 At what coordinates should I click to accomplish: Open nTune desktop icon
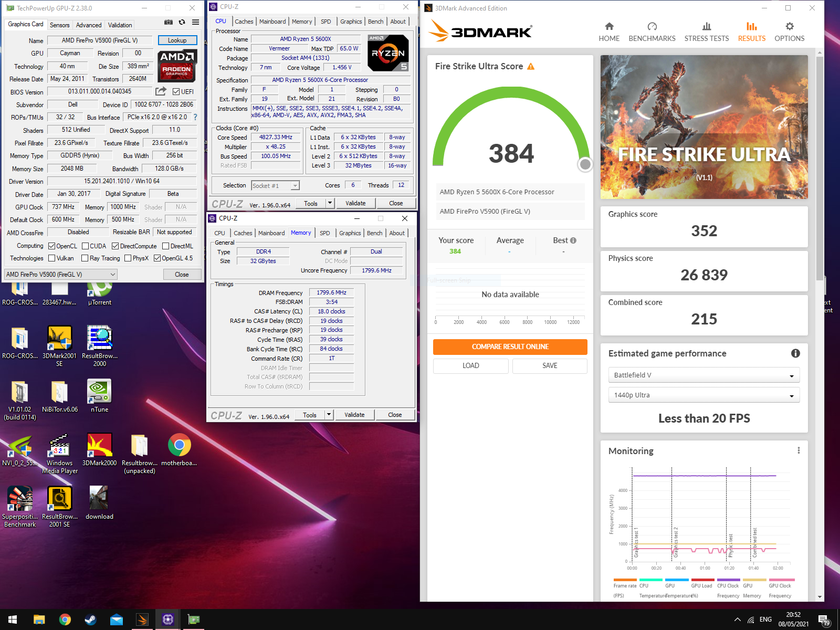tap(99, 395)
